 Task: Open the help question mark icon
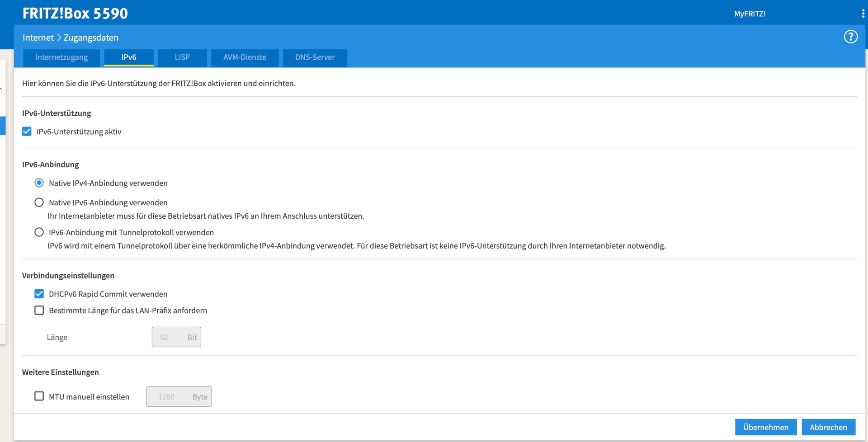tap(850, 37)
